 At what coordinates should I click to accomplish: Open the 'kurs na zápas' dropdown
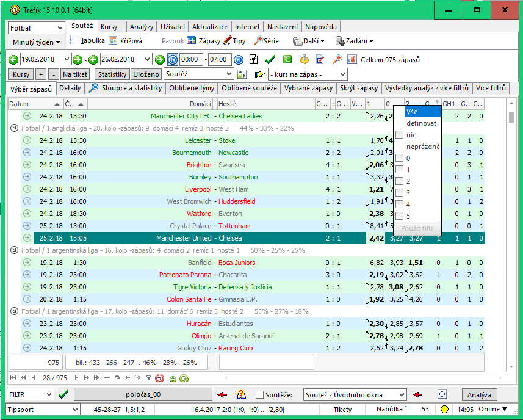308,74
